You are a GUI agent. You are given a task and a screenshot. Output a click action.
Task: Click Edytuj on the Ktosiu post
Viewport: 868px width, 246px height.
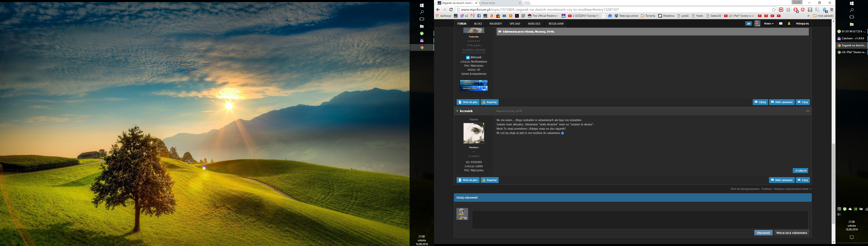[760, 102]
